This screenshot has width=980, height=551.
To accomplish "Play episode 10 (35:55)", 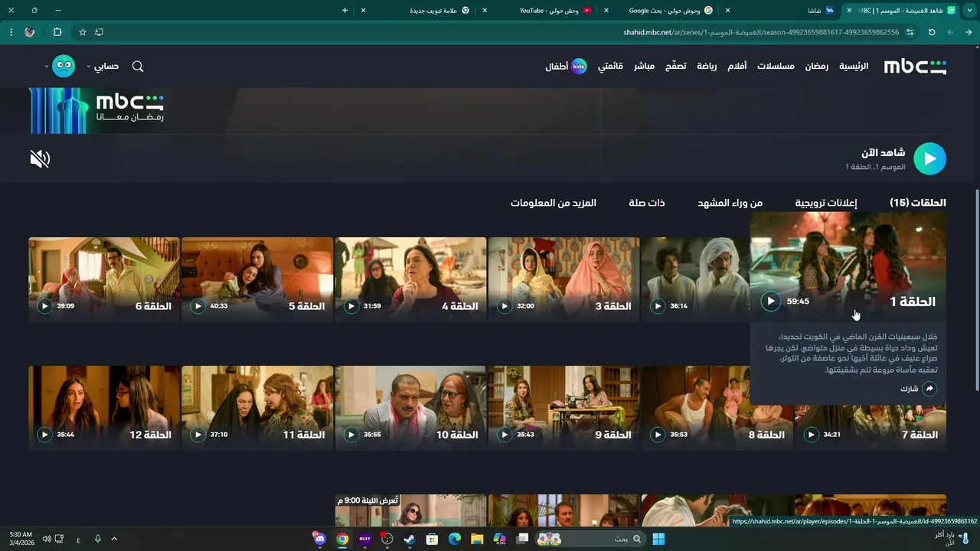I will click(351, 435).
